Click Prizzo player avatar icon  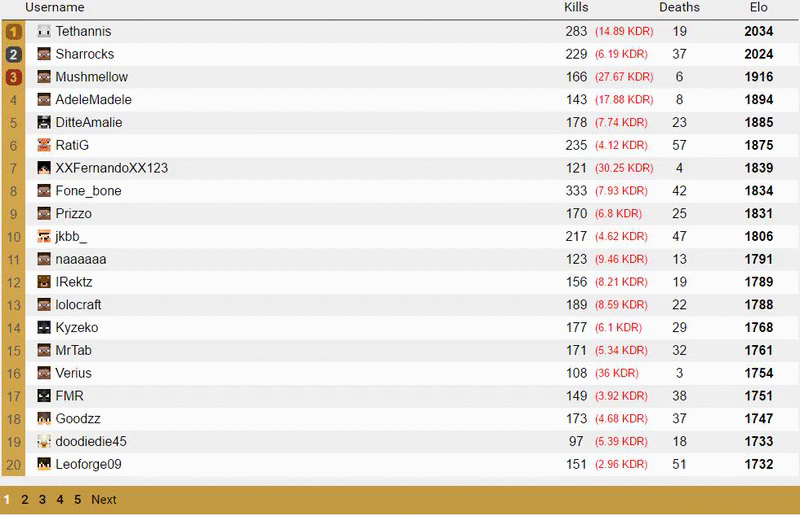[x=44, y=213]
